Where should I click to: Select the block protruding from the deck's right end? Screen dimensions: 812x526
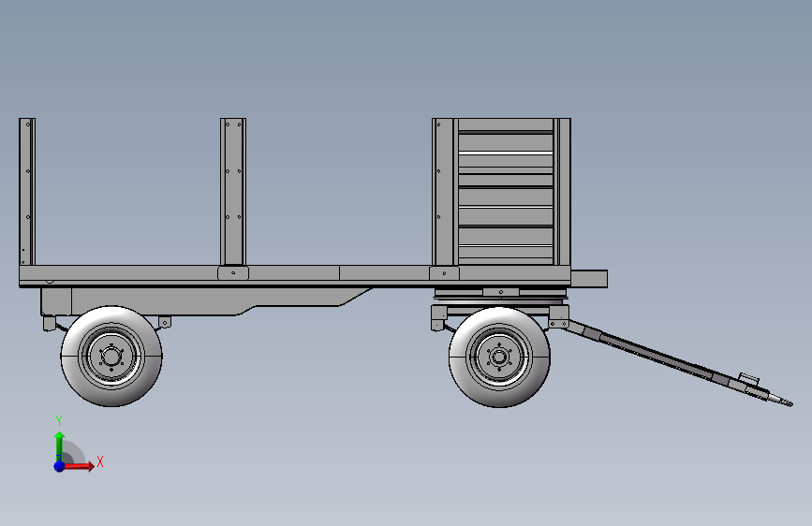[589, 279]
